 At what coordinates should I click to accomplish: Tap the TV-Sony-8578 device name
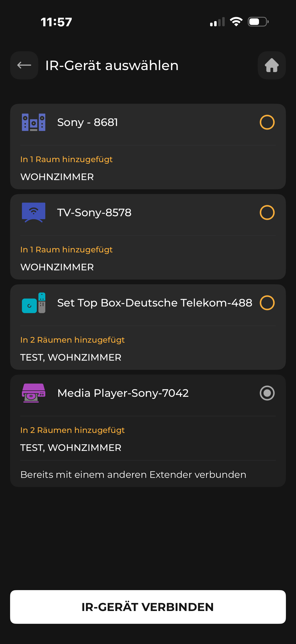click(94, 212)
